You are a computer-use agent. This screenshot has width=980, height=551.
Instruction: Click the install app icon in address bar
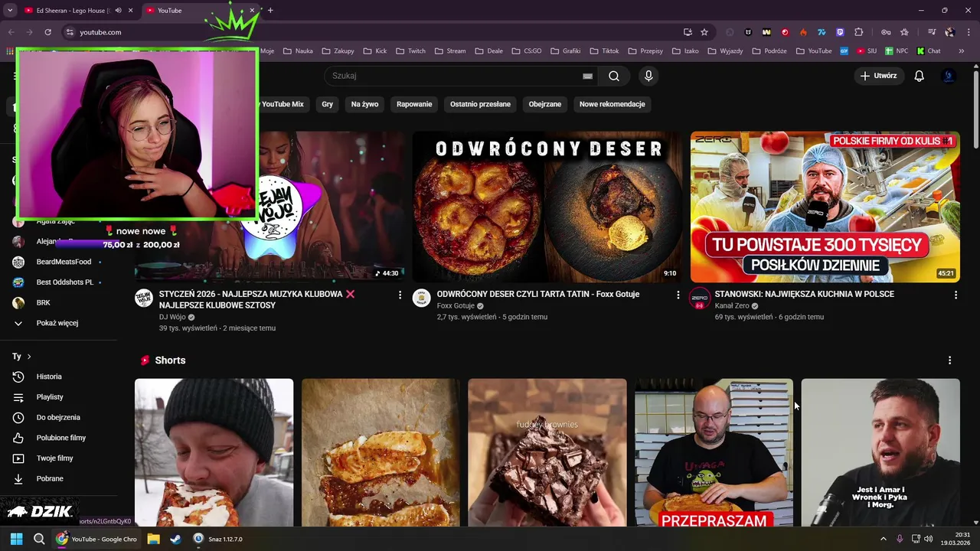tap(688, 32)
